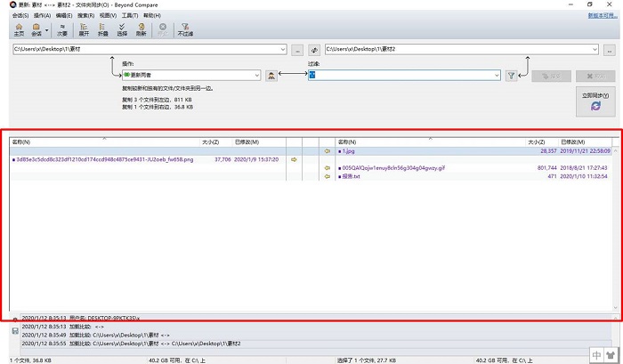
Task: Open the 工具(T) menu
Action: tap(130, 15)
